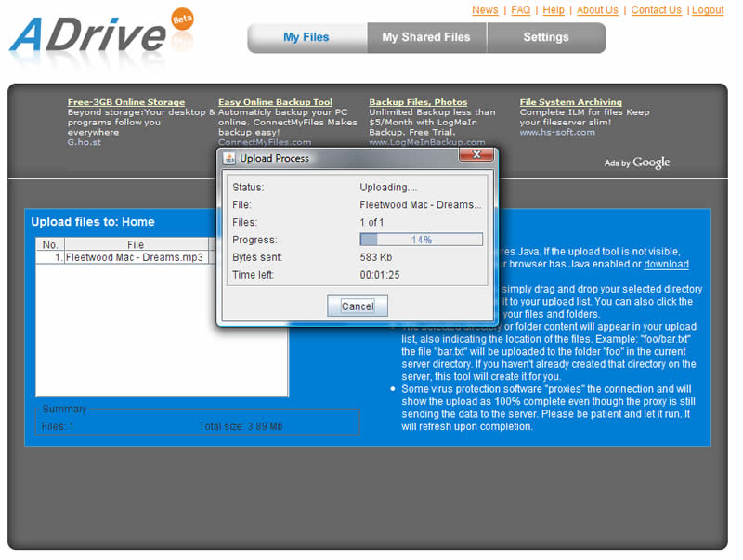The width and height of the screenshot is (743, 560).
Task: Open the My Shared Files tab
Action: pyautogui.click(x=425, y=37)
